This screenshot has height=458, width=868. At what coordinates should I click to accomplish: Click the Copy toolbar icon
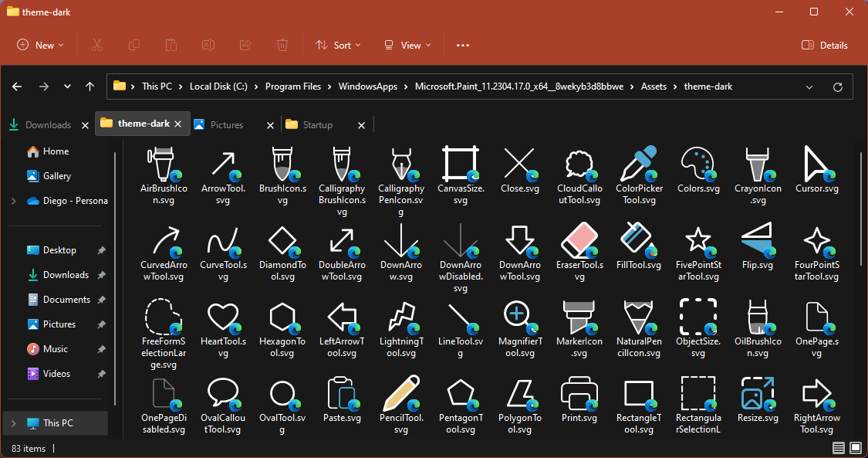pos(134,45)
